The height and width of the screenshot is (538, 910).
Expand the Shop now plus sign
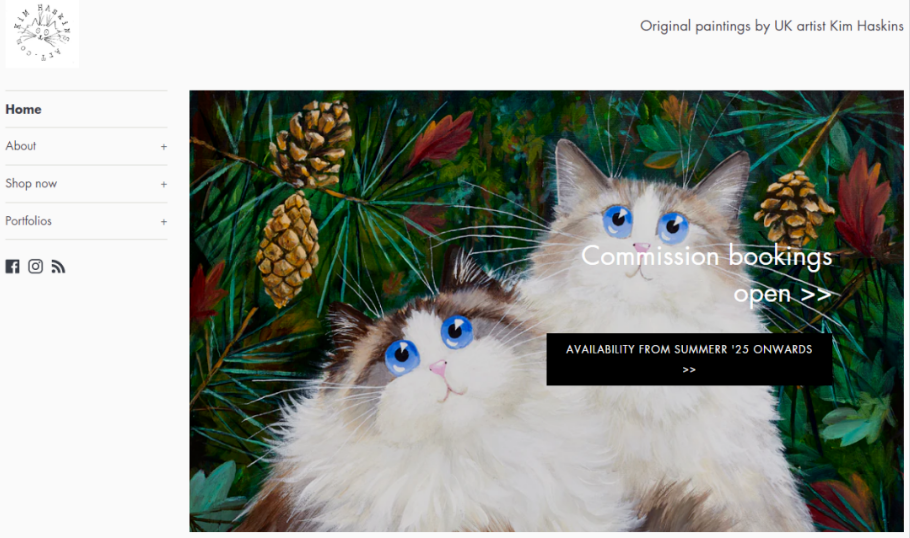[x=164, y=185]
